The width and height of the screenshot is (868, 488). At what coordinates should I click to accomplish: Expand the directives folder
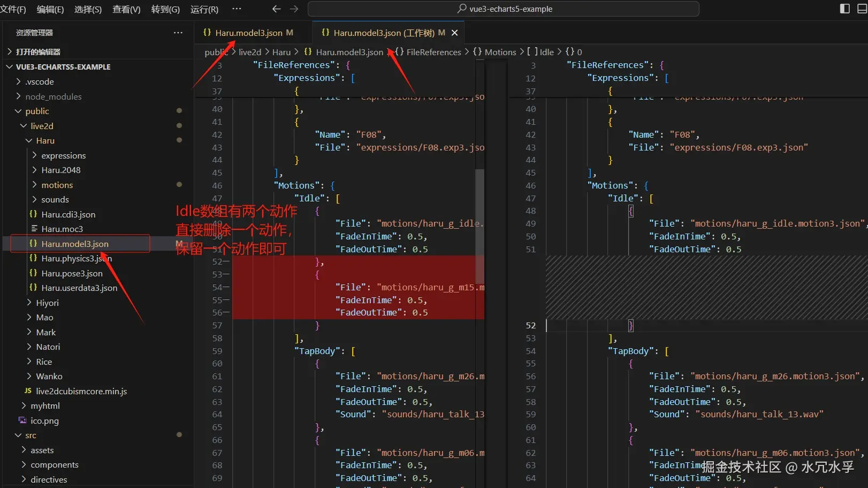coord(24,479)
